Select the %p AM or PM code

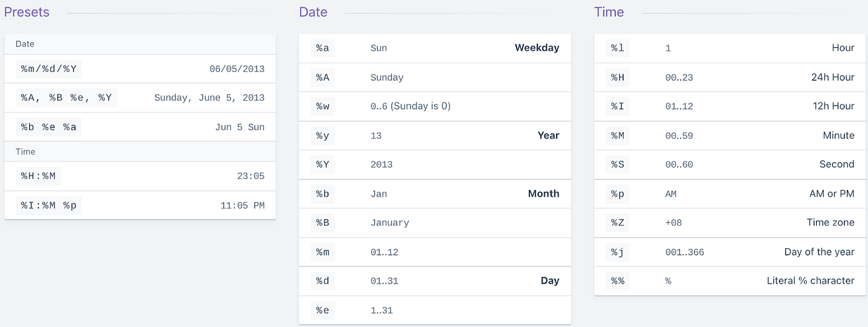(x=618, y=194)
